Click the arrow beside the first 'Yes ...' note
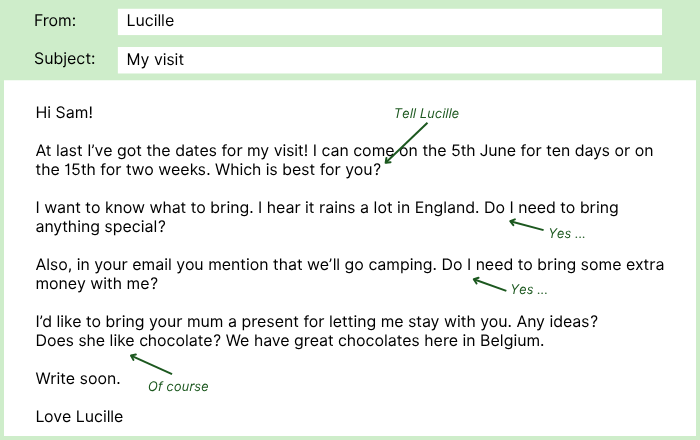 coord(525,225)
